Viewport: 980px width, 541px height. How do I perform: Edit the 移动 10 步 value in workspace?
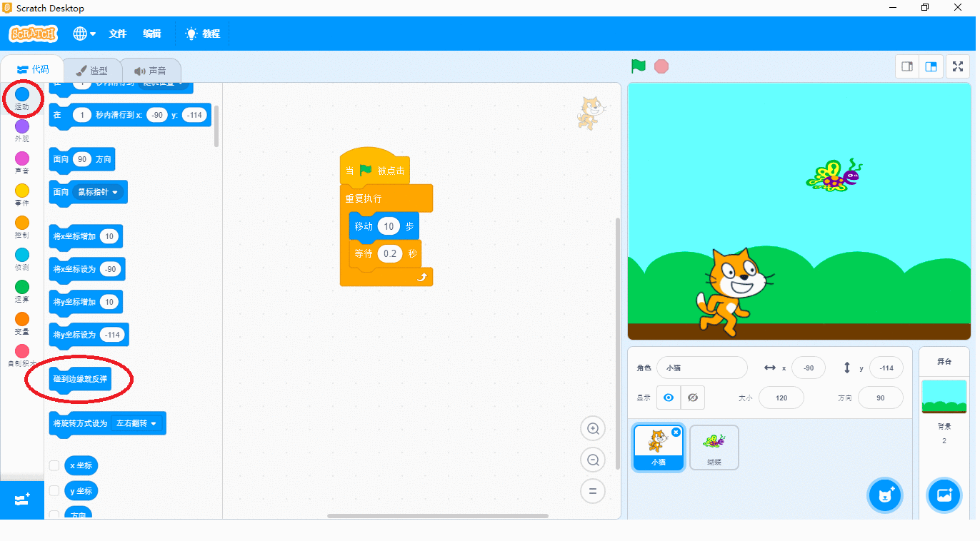(389, 226)
